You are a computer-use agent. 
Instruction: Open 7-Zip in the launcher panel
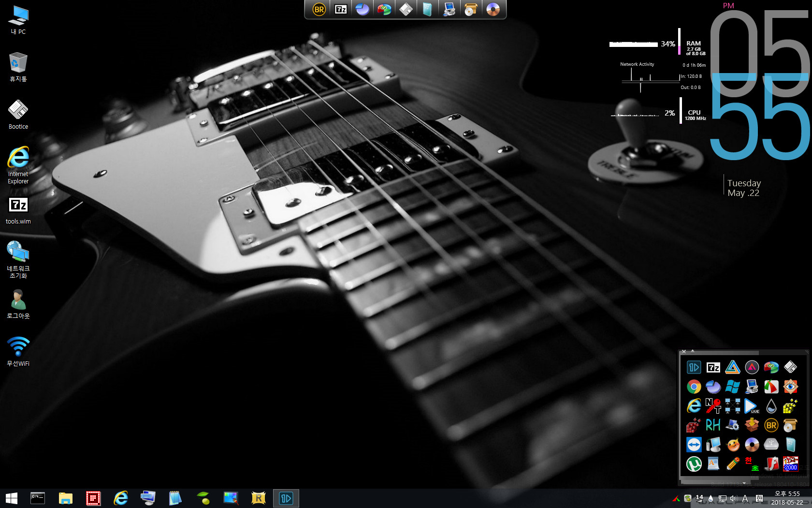(713, 367)
